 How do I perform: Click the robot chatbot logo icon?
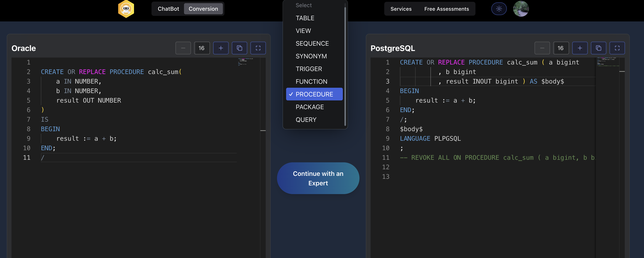coord(126,9)
